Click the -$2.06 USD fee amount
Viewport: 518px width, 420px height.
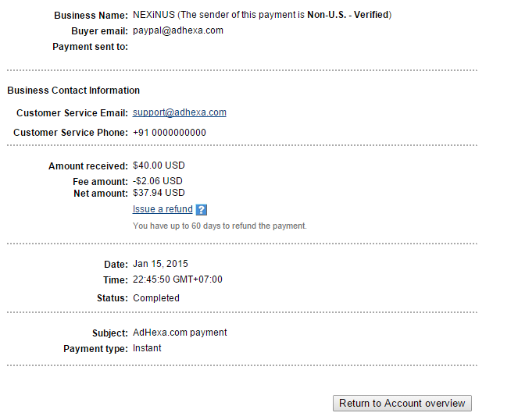(x=158, y=181)
